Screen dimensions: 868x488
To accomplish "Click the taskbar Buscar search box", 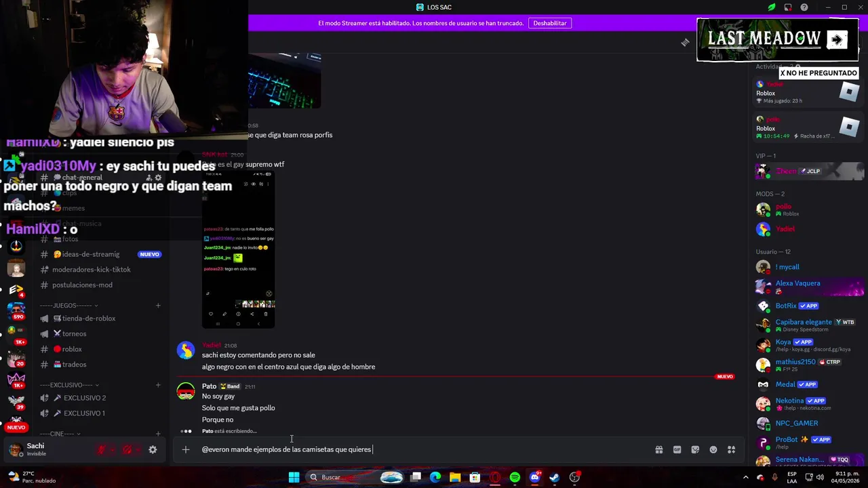I will [x=356, y=477].
